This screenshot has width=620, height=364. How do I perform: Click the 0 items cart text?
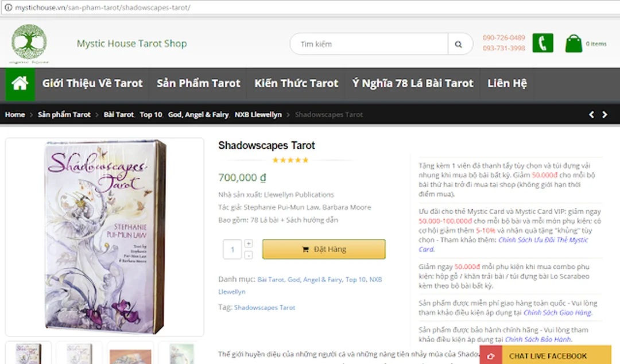(596, 44)
